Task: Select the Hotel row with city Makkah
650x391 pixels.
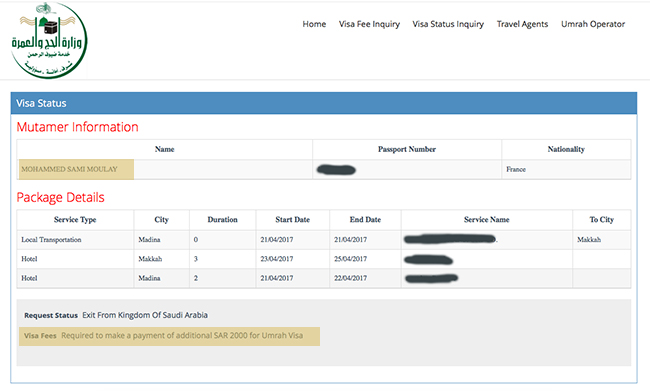Action: (324, 259)
